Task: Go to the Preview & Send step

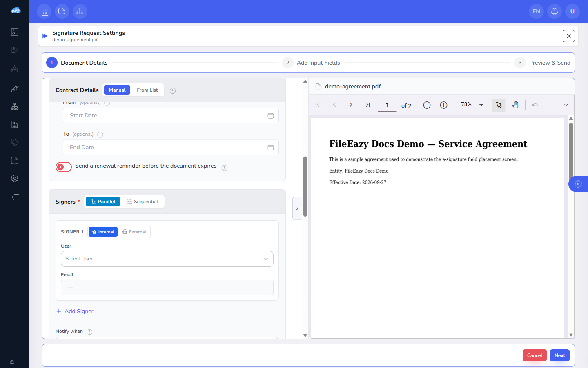Action: click(x=543, y=63)
